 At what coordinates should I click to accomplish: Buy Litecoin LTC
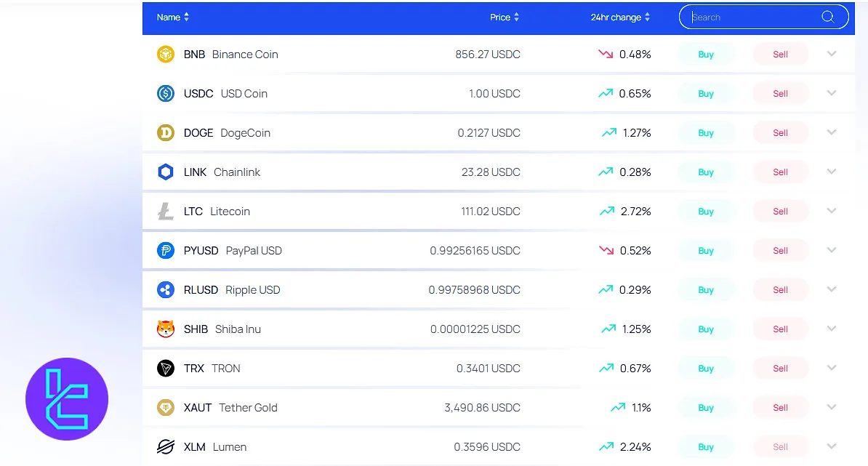(x=706, y=212)
